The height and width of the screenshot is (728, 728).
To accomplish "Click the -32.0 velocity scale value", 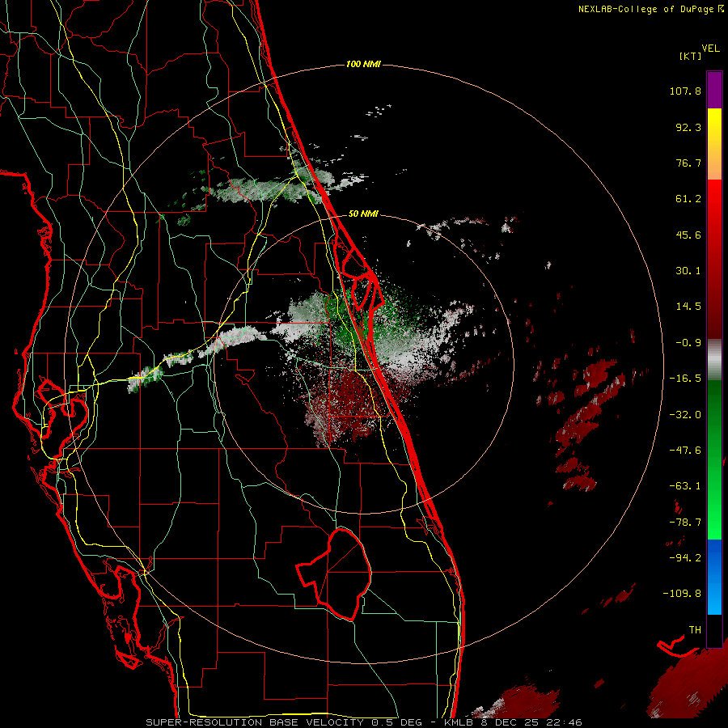I will click(x=685, y=415).
